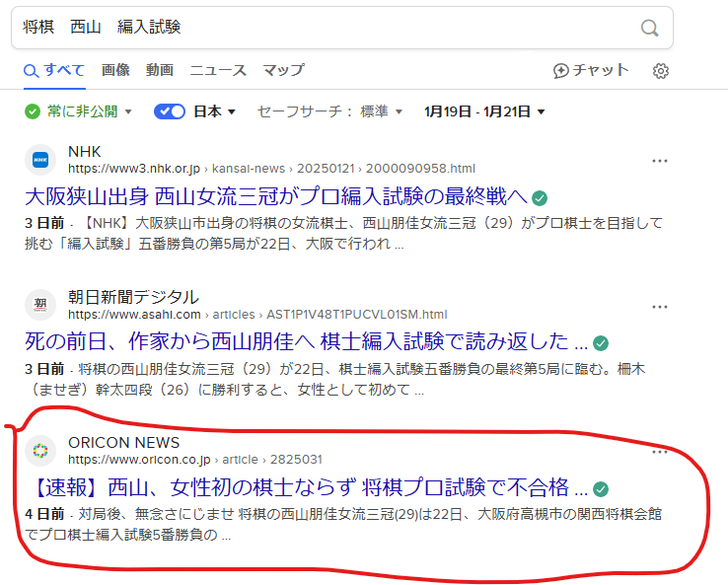The image size is (728, 585).
Task: Click the NHK source name text
Action: click(x=85, y=152)
